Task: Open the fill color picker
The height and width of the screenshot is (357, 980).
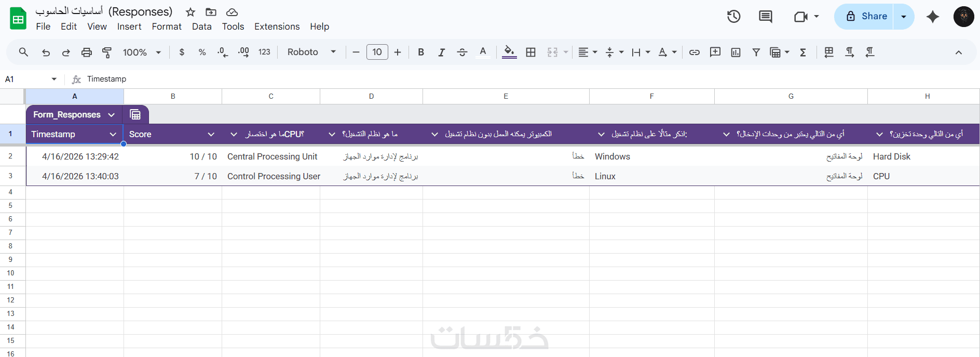Action: click(509, 52)
